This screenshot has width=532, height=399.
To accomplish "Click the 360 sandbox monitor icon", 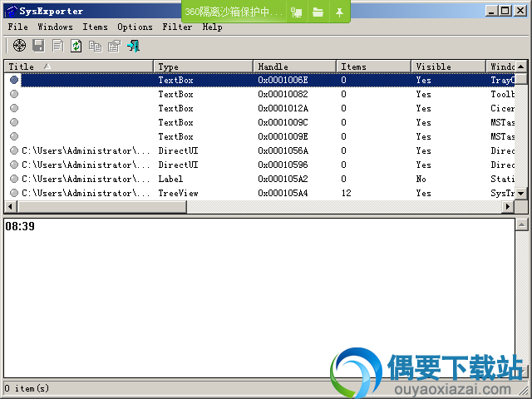I will 297,12.
